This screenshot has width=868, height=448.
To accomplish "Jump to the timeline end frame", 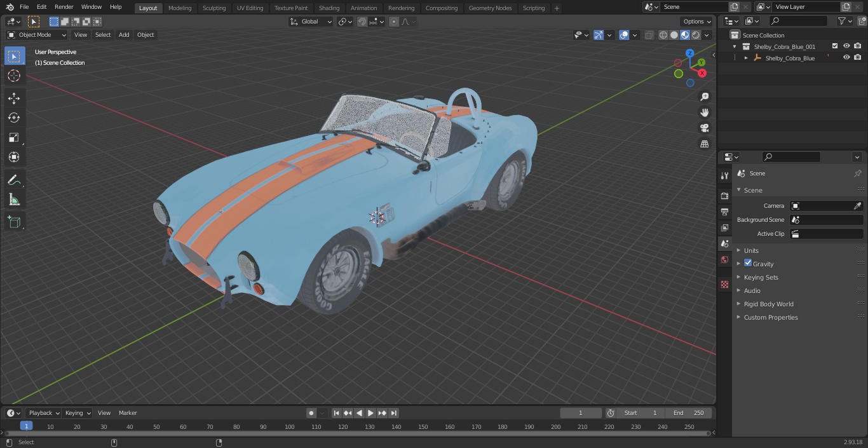I will point(394,413).
